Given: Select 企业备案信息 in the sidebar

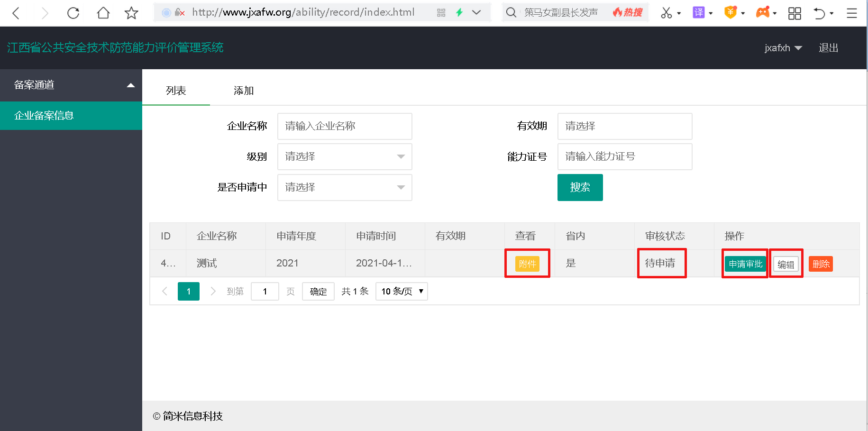Looking at the screenshot, I should point(71,116).
